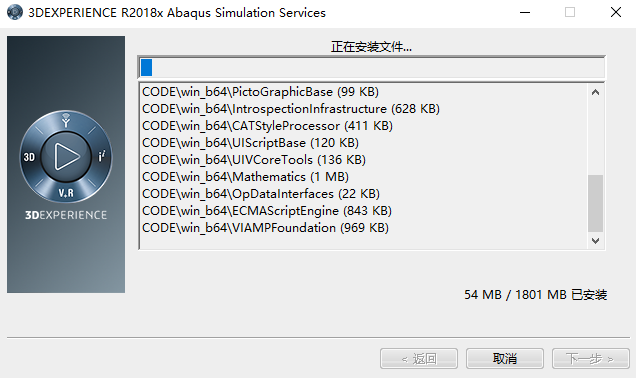Select the ECMAScriptEngine list entry
636x378 pixels.
coord(267,211)
